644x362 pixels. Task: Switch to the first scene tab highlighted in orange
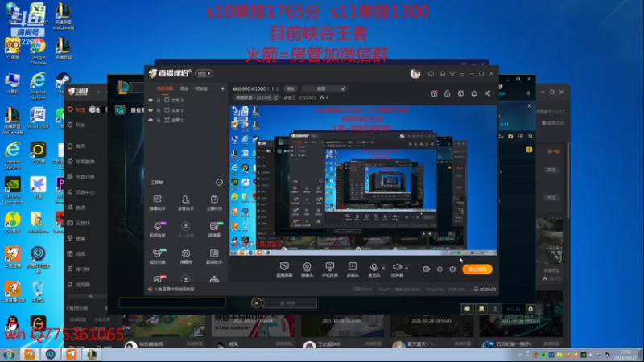click(165, 88)
